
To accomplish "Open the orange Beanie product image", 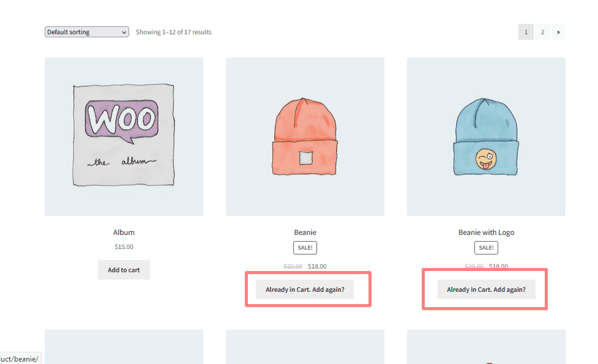I will point(305,136).
